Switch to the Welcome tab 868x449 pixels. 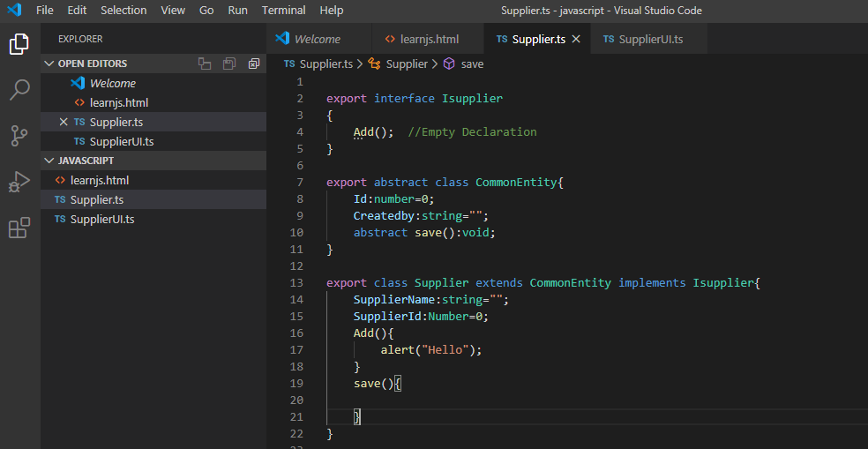pos(319,39)
